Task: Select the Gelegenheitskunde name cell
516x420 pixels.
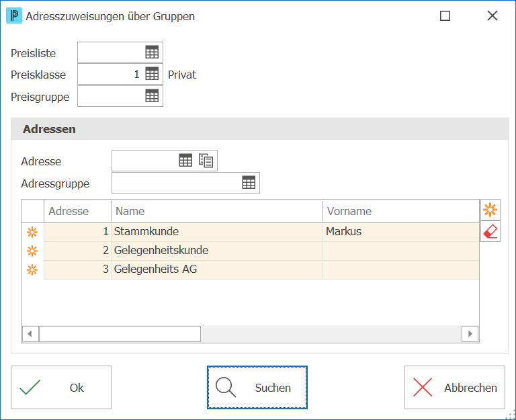Action: [217, 251]
